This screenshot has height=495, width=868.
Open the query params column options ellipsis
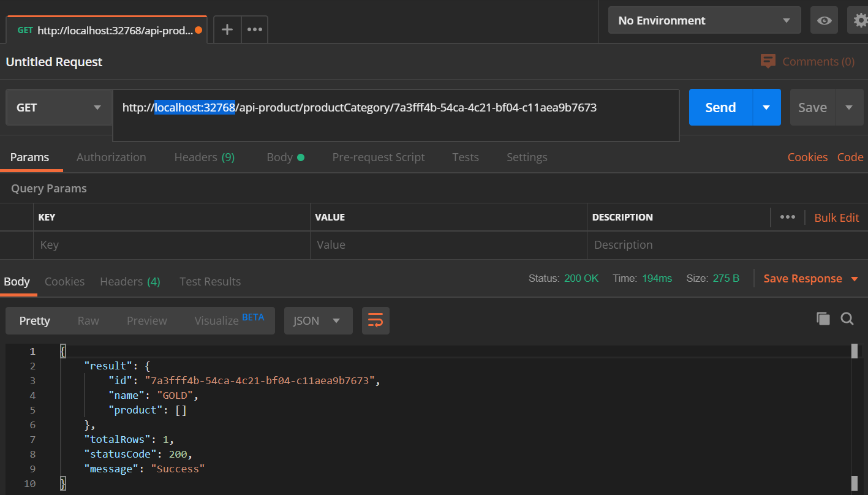[788, 217]
